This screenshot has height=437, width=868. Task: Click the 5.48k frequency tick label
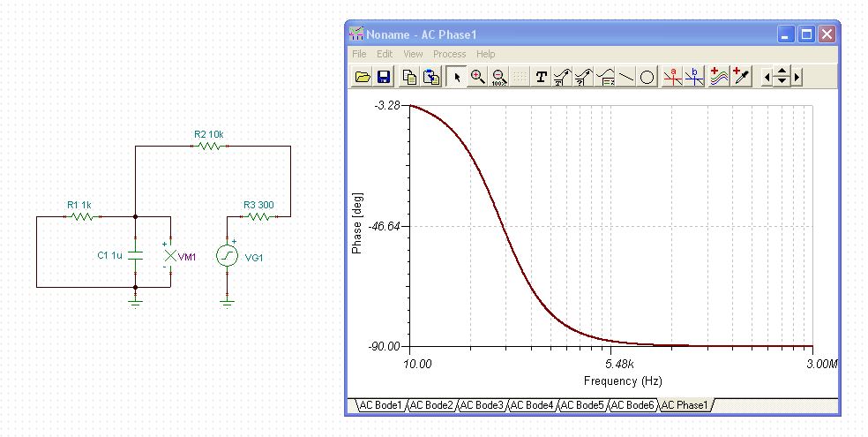coord(619,364)
